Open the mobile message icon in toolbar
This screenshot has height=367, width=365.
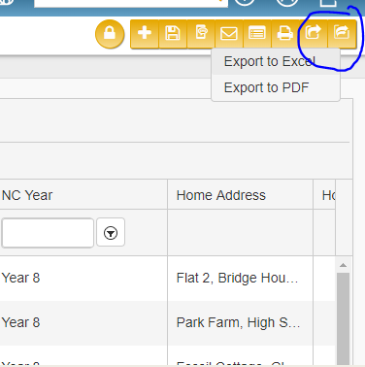tap(201, 34)
